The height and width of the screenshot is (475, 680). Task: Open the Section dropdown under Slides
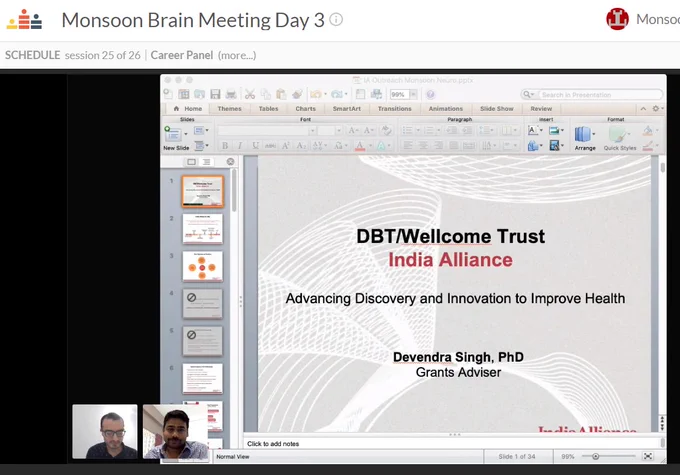click(201, 146)
